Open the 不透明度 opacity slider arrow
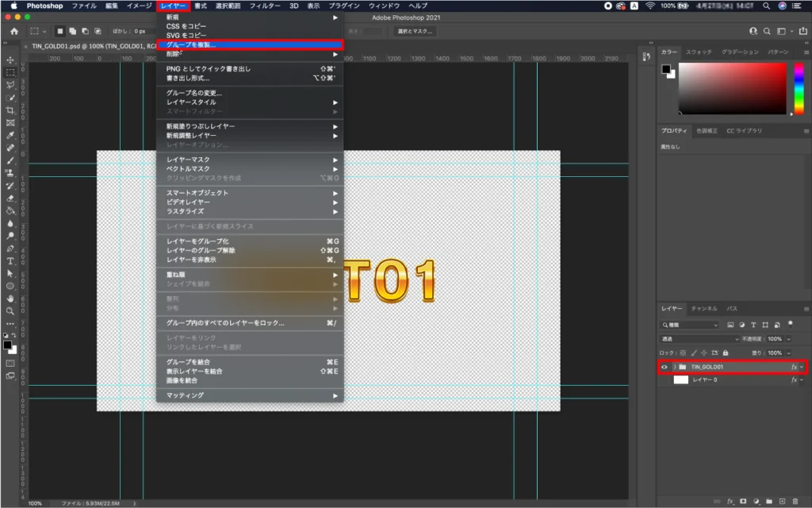Image resolution: width=812 pixels, height=508 pixels. 789,339
